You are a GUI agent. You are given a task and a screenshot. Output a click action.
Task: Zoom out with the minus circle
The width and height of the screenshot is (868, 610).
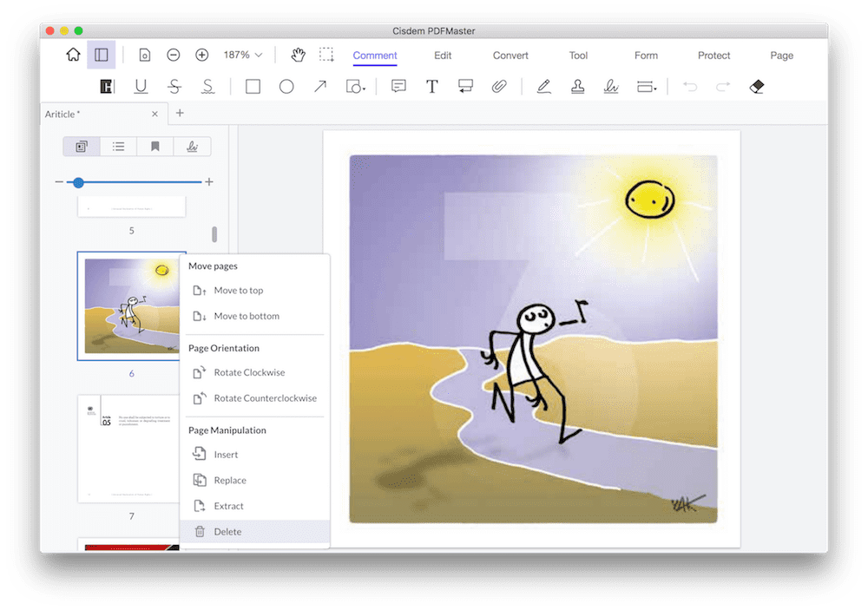[x=174, y=55]
